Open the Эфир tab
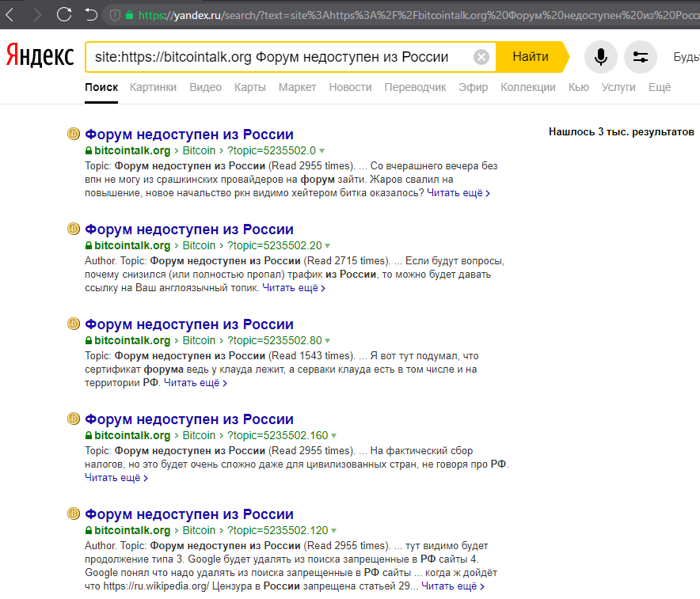 (474, 87)
